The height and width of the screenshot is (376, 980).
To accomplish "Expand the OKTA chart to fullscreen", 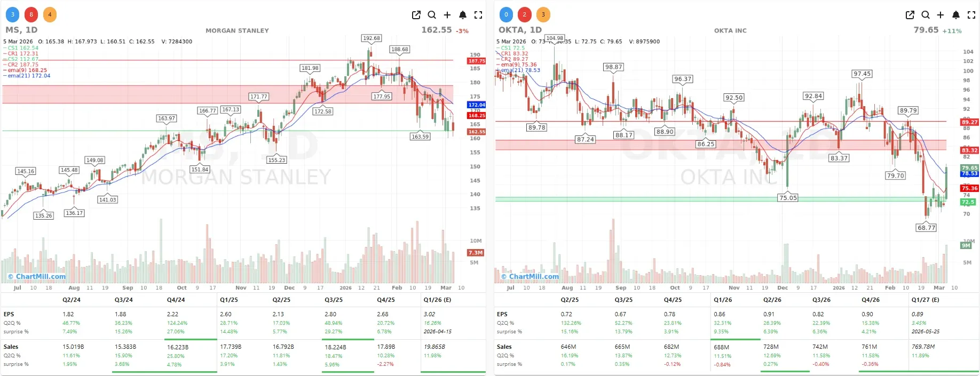I will (971, 15).
